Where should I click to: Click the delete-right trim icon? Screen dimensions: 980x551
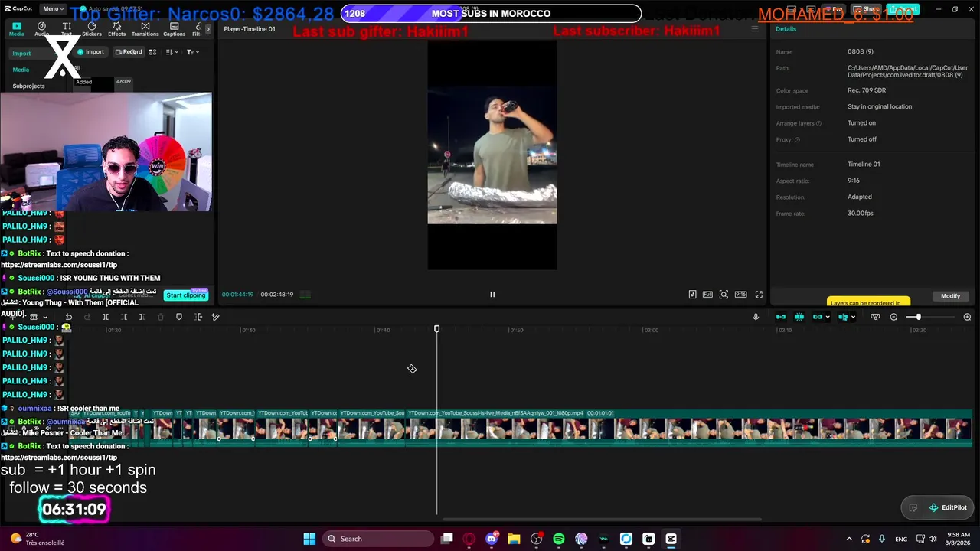[142, 317]
